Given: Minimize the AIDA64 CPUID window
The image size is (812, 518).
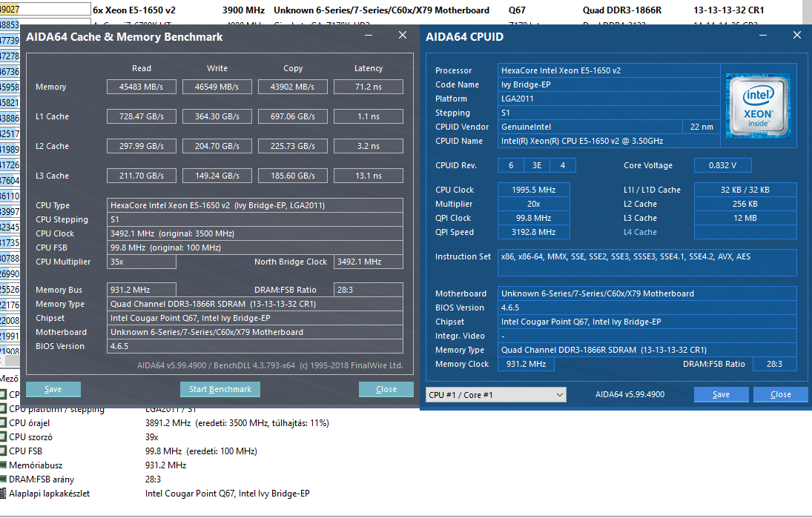Looking at the screenshot, I should coord(763,35).
